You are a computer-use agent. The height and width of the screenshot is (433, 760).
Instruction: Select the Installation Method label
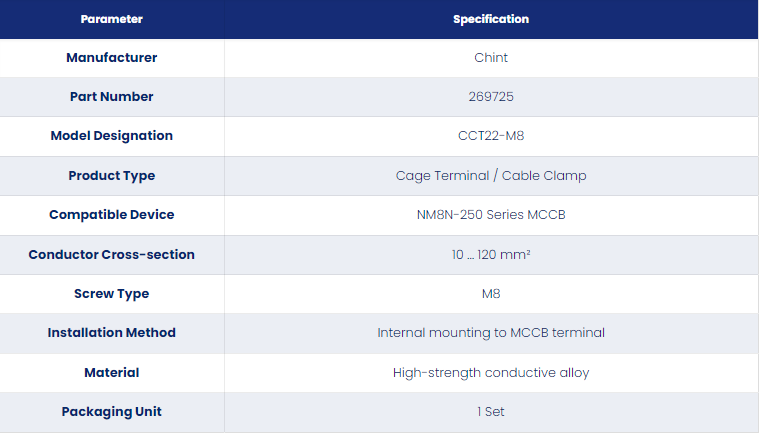(x=111, y=333)
